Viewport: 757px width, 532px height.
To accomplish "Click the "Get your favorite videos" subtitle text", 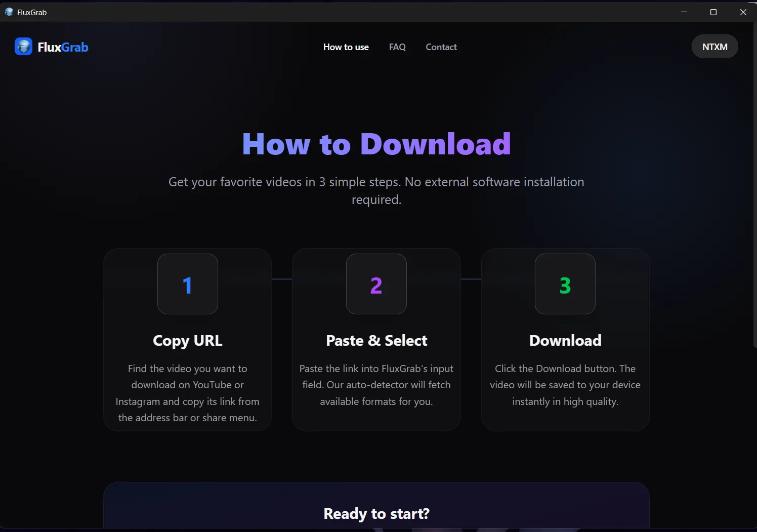I will click(x=376, y=190).
